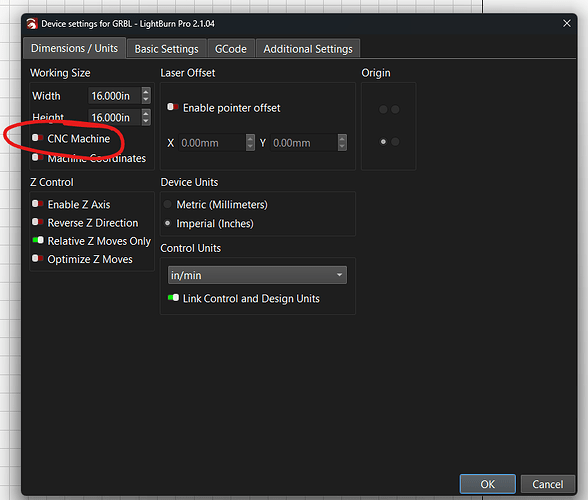The height and width of the screenshot is (500, 588).
Task: Increase Width using spinner up arrow
Action: coord(146,92)
